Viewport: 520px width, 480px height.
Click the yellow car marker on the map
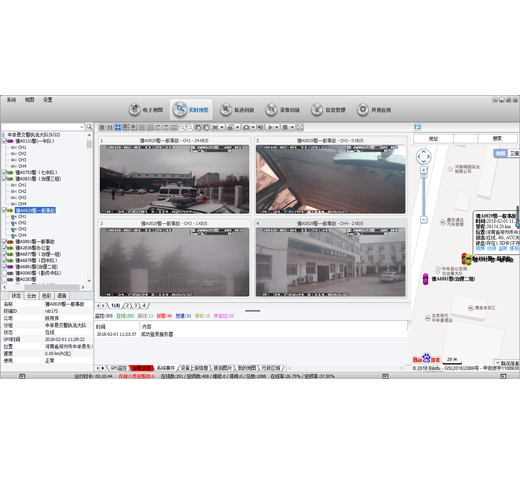point(468,260)
